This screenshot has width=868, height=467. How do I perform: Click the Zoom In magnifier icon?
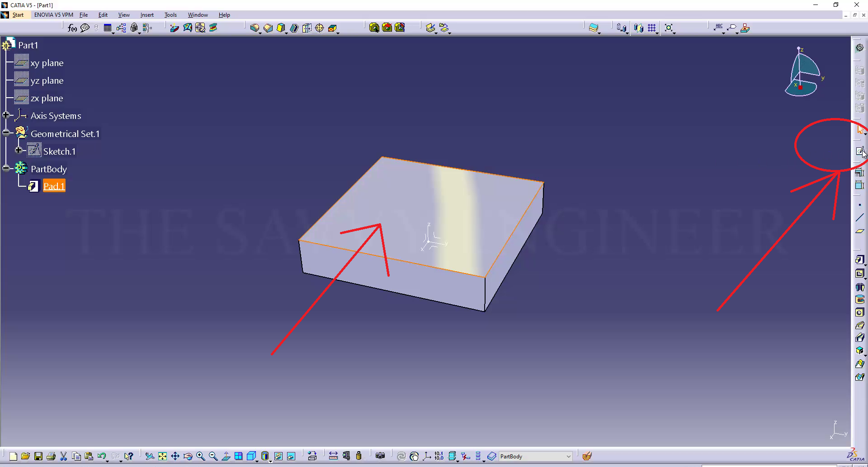[200, 456]
